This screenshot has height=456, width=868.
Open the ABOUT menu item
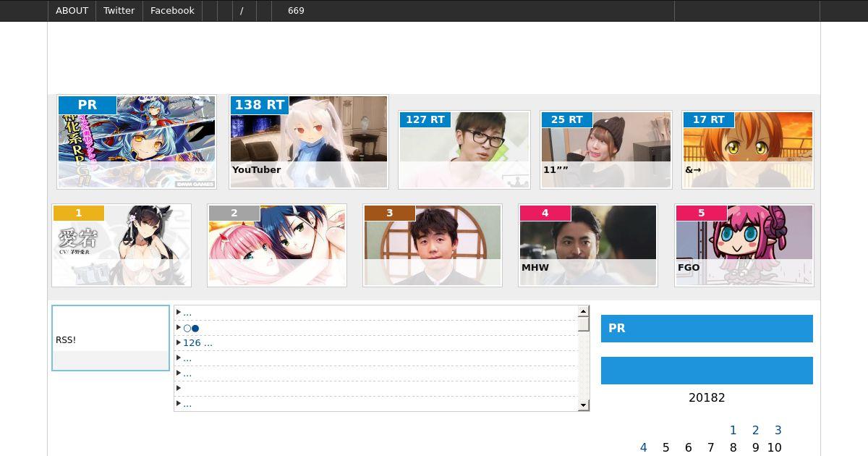coord(72,11)
